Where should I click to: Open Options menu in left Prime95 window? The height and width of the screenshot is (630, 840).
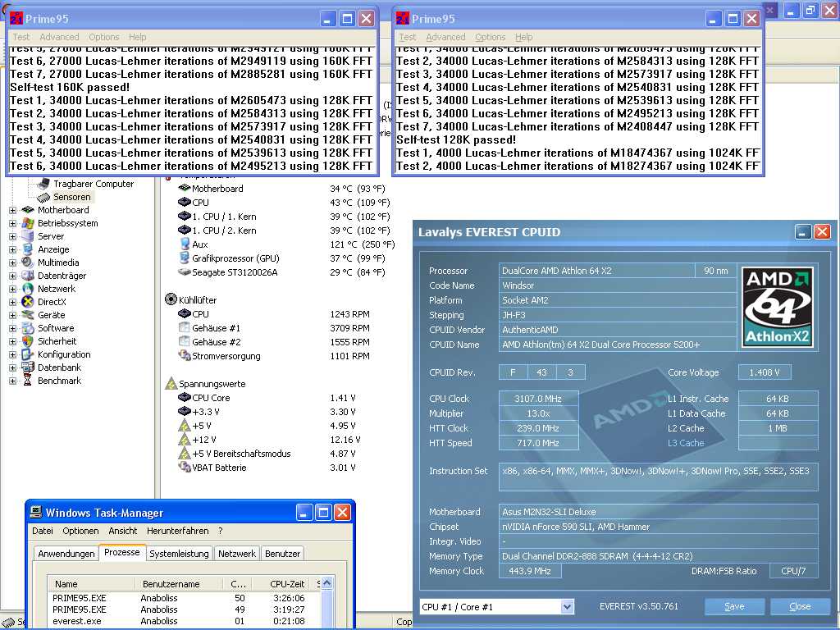click(x=104, y=37)
